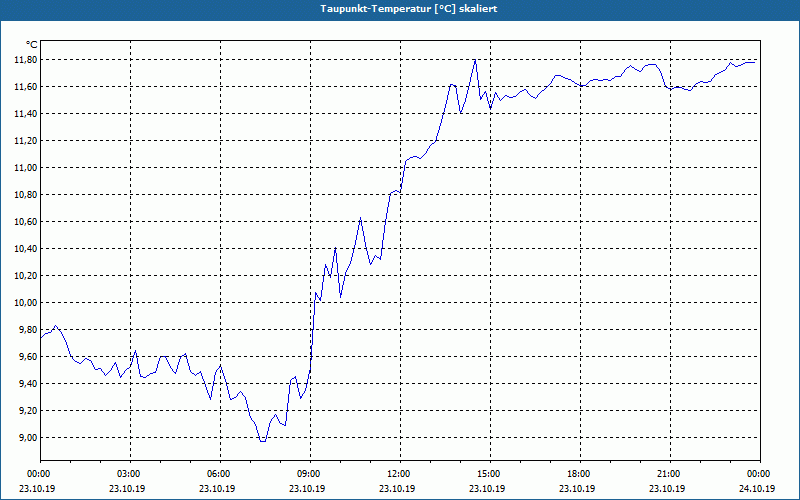Viewport: 800px width, 500px height.
Task: Select the 10,20 y-axis value
Action: click(x=26, y=276)
